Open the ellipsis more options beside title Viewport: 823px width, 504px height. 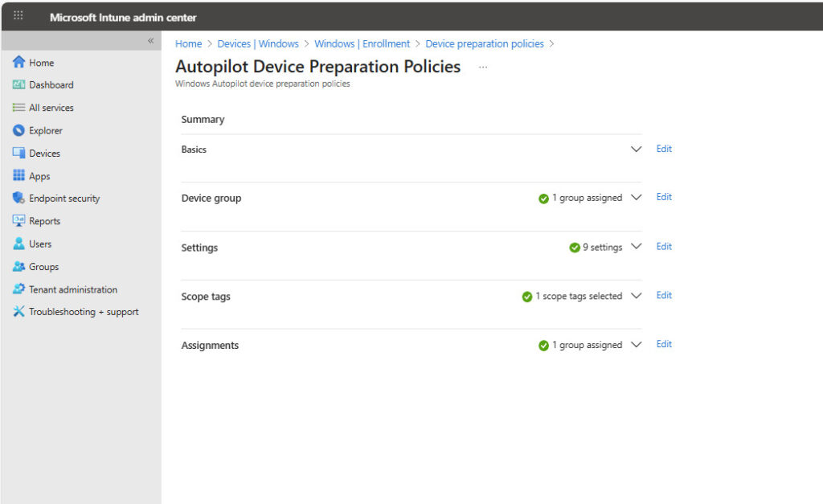pyautogui.click(x=483, y=68)
